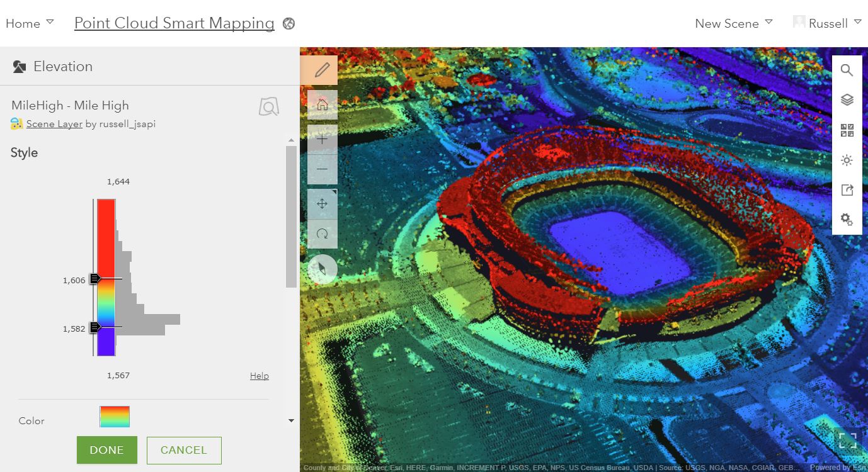Open the Share scene tool

pos(847,190)
